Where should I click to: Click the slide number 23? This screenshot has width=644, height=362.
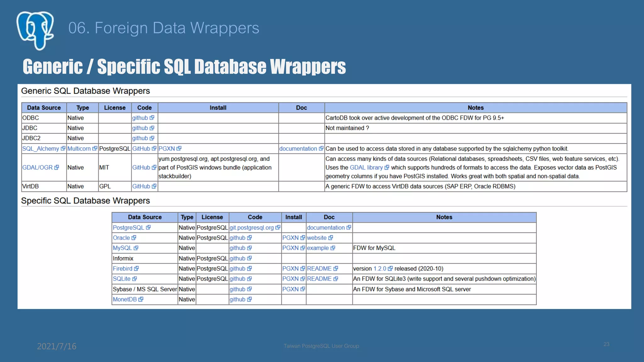coord(606,344)
